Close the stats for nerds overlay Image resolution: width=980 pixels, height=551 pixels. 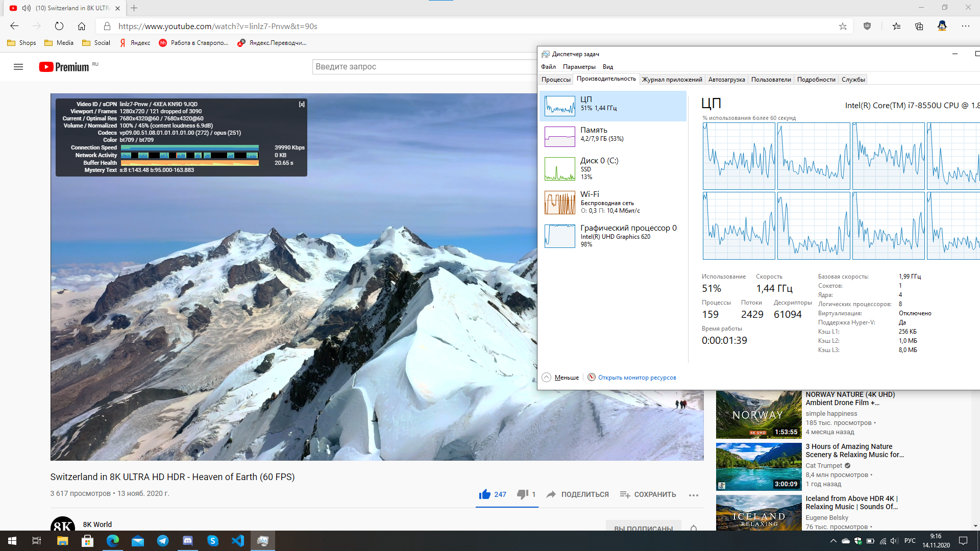coord(302,104)
